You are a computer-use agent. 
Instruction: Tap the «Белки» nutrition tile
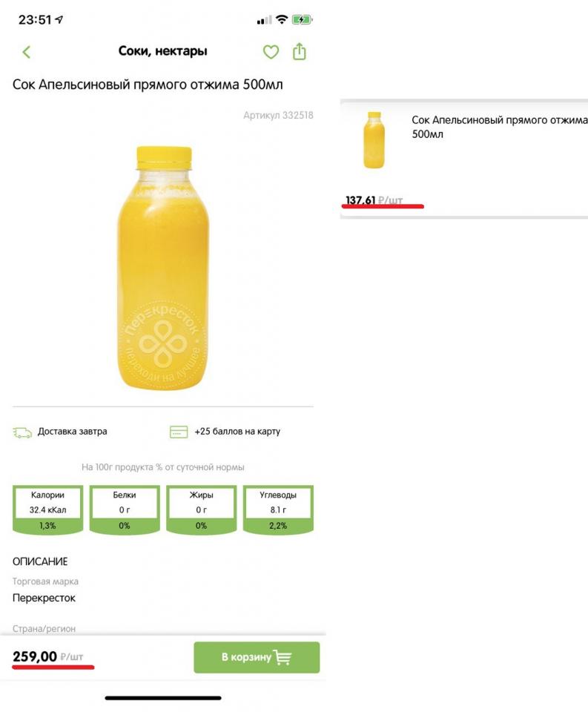pos(125,509)
